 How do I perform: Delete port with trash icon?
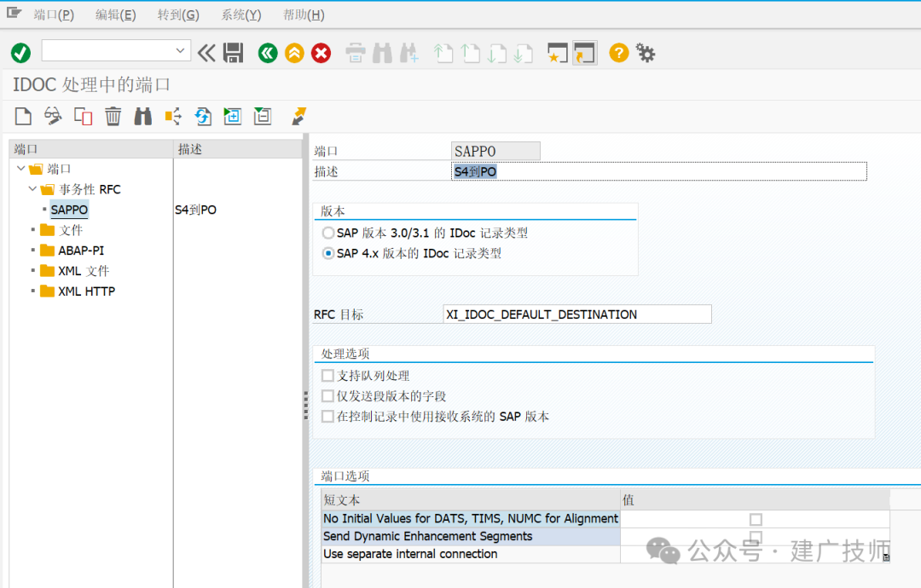click(x=113, y=116)
